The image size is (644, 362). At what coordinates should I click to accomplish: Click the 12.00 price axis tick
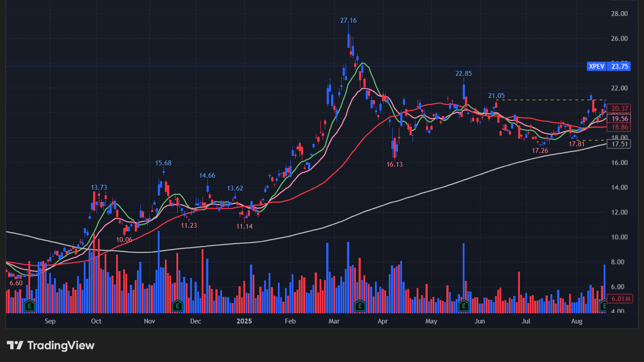pos(619,212)
